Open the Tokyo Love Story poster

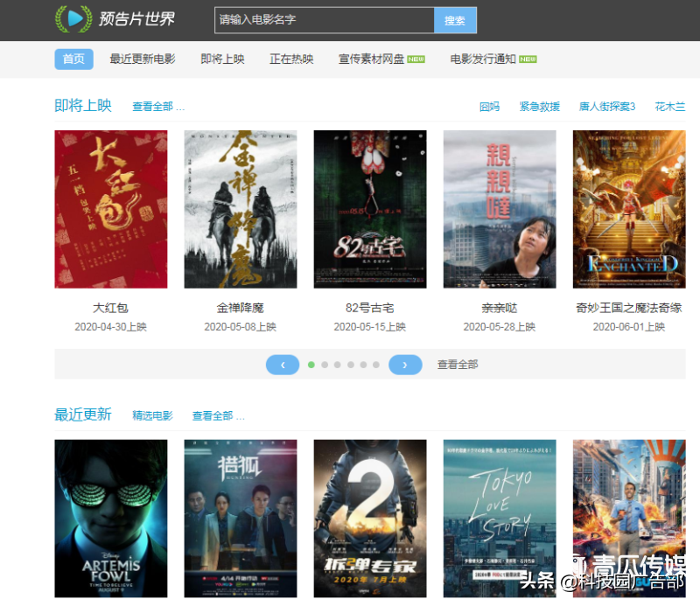499,518
